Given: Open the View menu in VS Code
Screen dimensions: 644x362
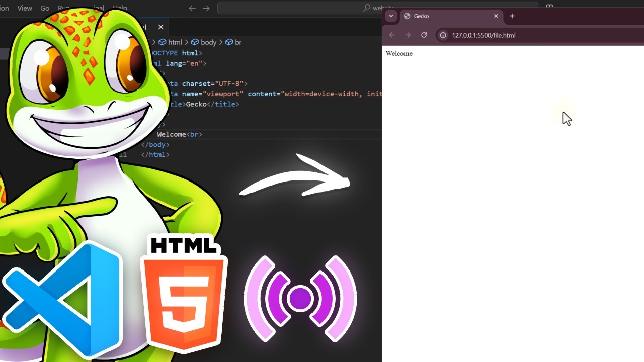Looking at the screenshot, I should pyautogui.click(x=24, y=8).
